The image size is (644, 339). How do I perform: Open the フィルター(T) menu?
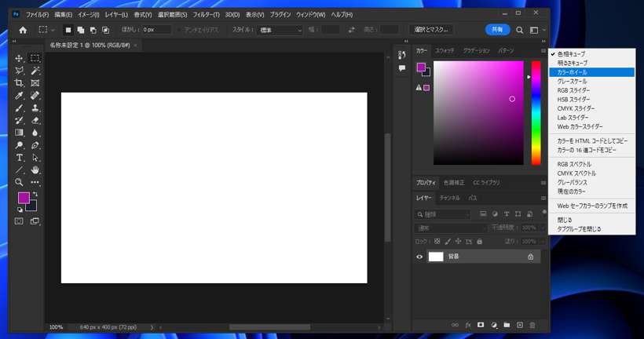tap(207, 14)
